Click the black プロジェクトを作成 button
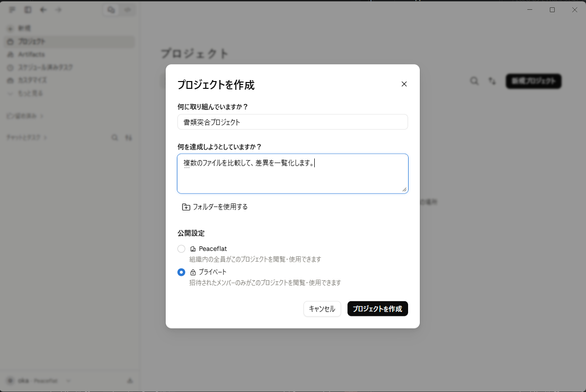The image size is (586, 392). (x=377, y=309)
